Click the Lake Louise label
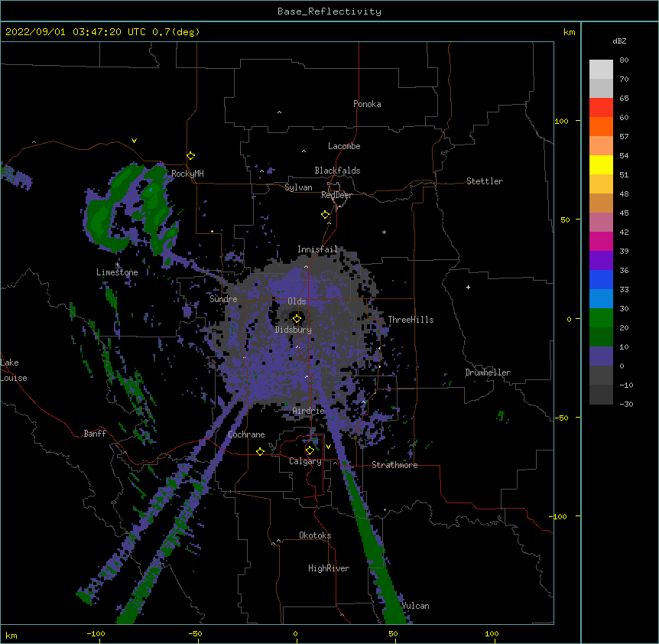The image size is (659, 644). point(14,370)
